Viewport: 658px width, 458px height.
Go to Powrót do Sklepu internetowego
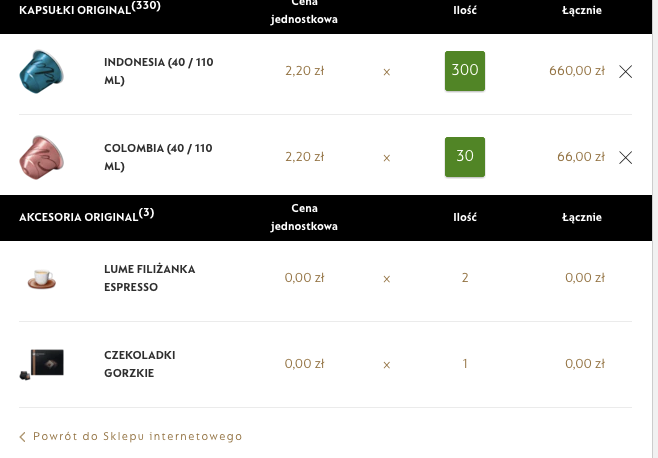click(x=137, y=437)
